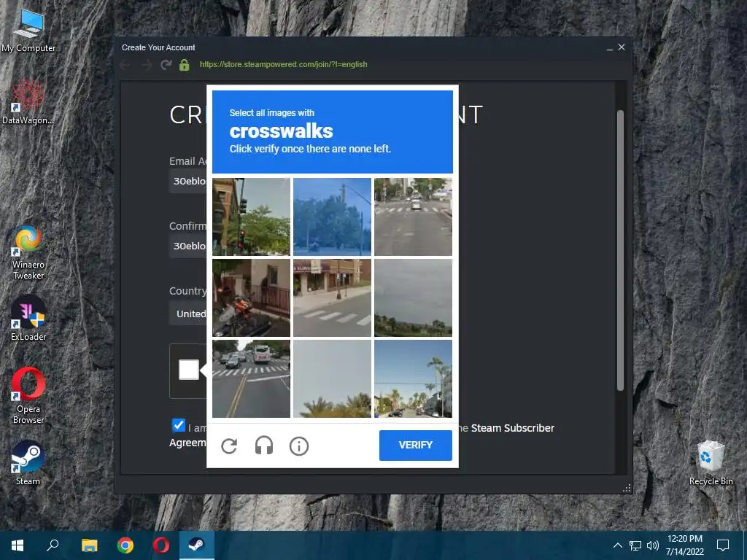Screen dimensions: 747x560
Task: Select tile with parked orange motorcycle
Action: pos(251,297)
